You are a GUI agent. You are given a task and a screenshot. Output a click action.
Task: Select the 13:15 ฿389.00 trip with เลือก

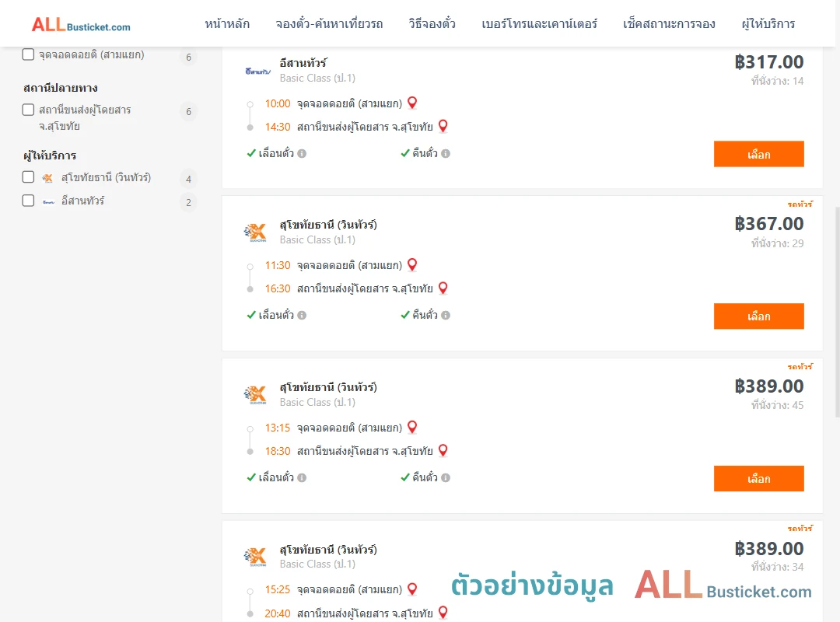pos(758,478)
